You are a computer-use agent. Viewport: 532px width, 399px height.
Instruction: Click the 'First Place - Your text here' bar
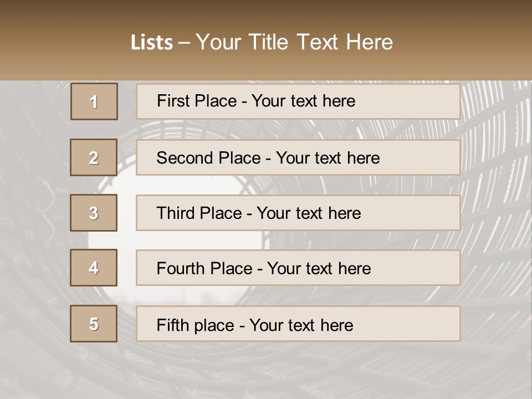[298, 101]
